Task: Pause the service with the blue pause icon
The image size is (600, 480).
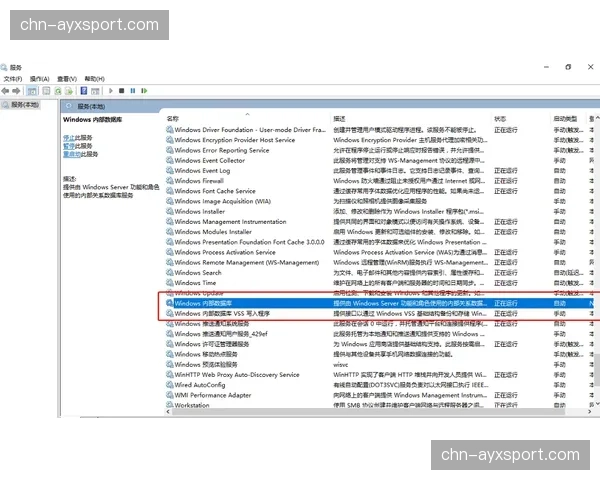Action: coord(133,91)
